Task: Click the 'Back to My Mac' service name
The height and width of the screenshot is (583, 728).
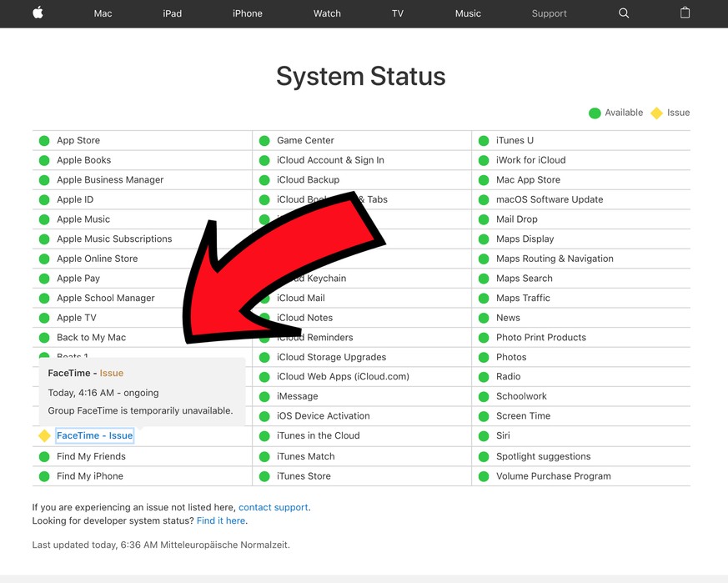Action: [x=91, y=337]
